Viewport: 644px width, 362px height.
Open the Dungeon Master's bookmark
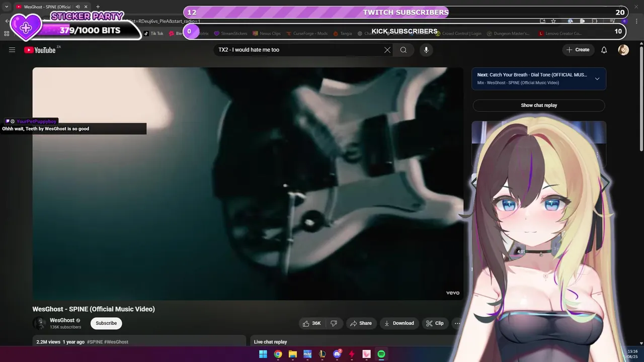pyautogui.click(x=508, y=34)
